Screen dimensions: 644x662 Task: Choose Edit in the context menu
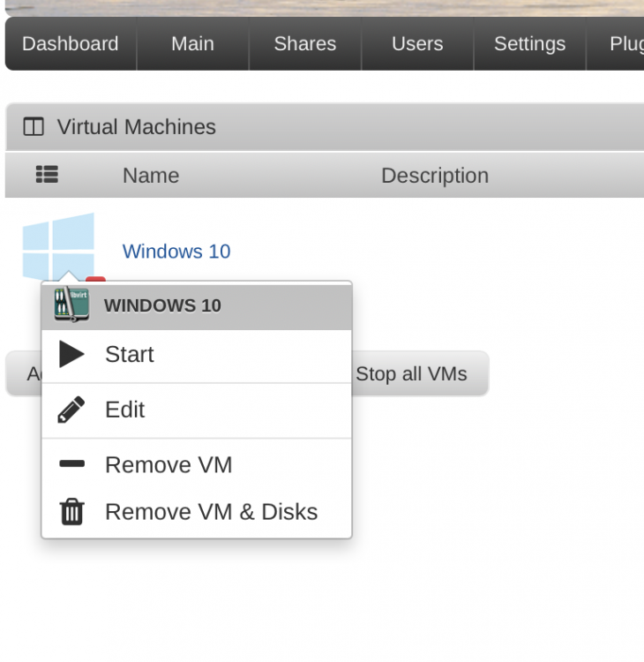[197, 410]
